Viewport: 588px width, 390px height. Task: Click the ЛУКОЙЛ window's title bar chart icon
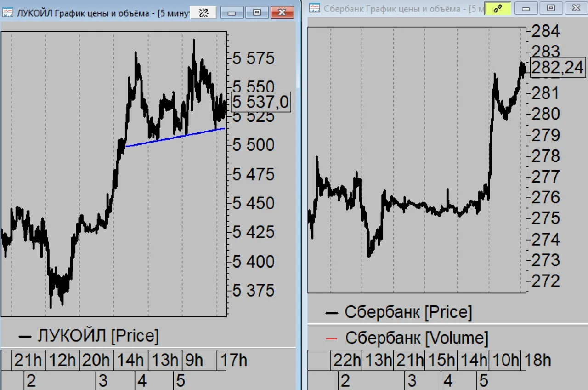click(8, 13)
